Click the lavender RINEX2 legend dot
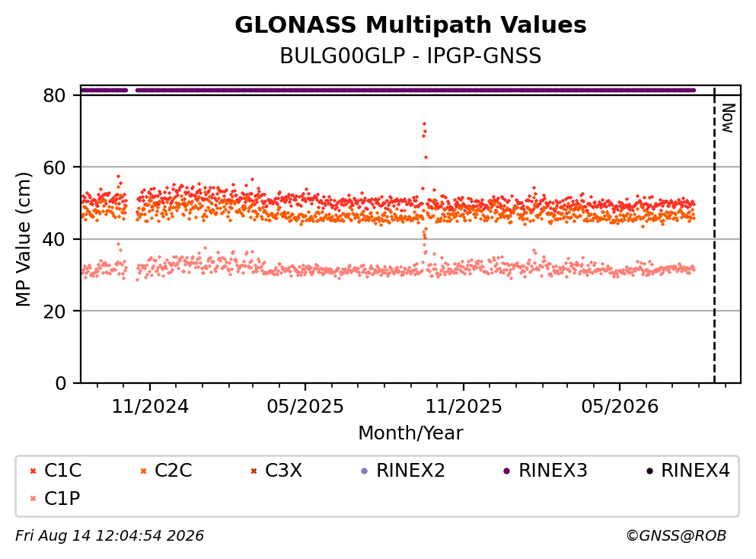 (x=364, y=471)
